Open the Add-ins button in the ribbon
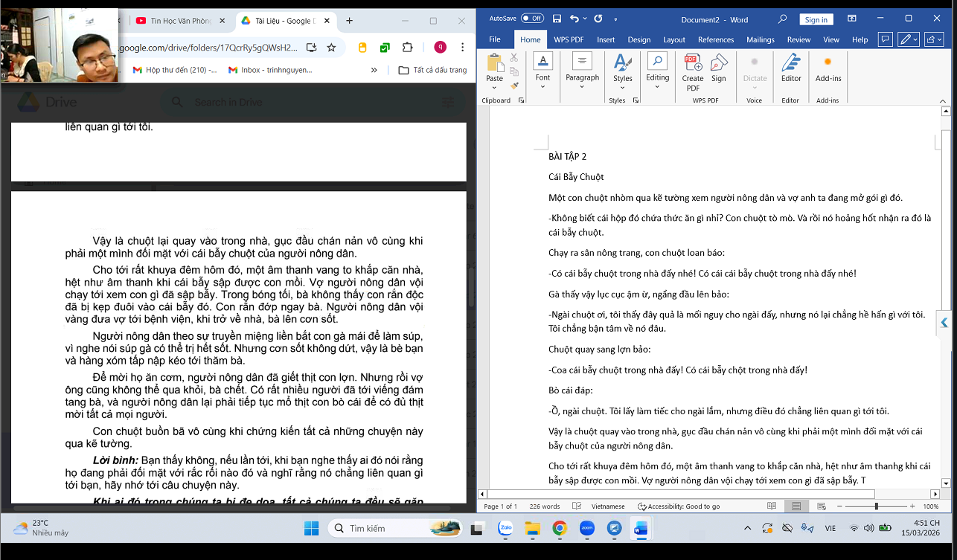 pyautogui.click(x=828, y=68)
